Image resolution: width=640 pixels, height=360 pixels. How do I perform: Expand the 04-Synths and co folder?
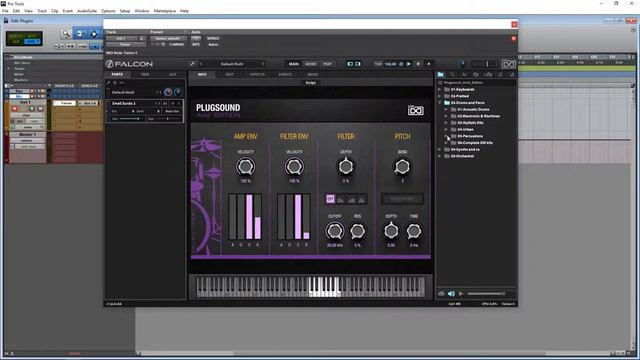(440, 149)
